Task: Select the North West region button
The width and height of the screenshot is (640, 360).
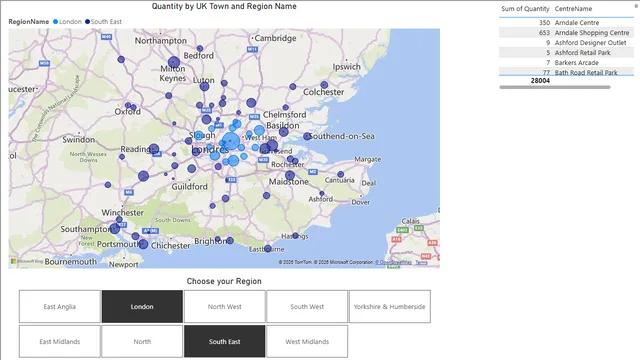Action: tap(224, 307)
